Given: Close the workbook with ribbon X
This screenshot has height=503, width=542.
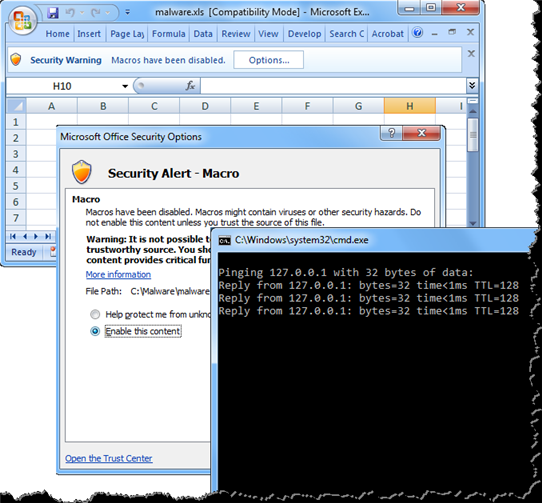Looking at the screenshot, I should [470, 32].
